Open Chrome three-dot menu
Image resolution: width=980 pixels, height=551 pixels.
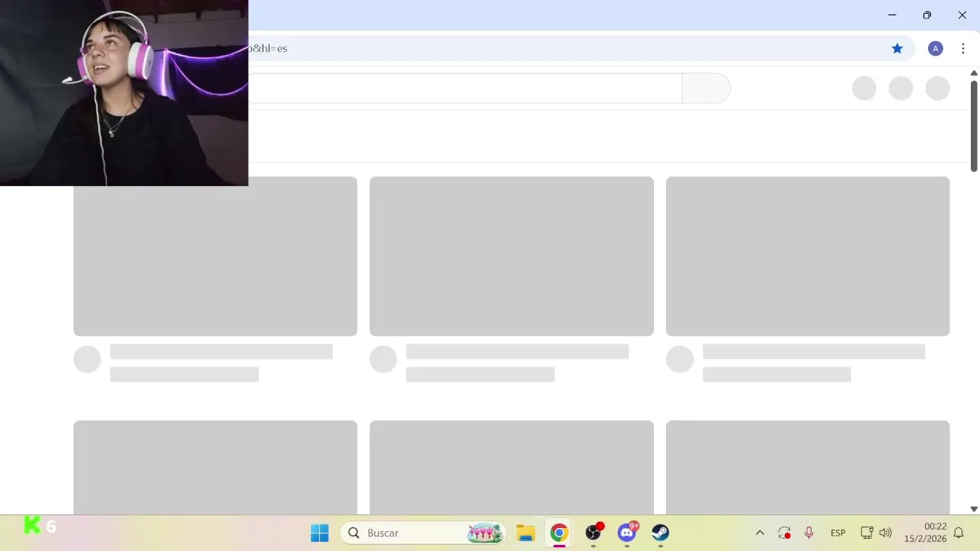click(963, 48)
